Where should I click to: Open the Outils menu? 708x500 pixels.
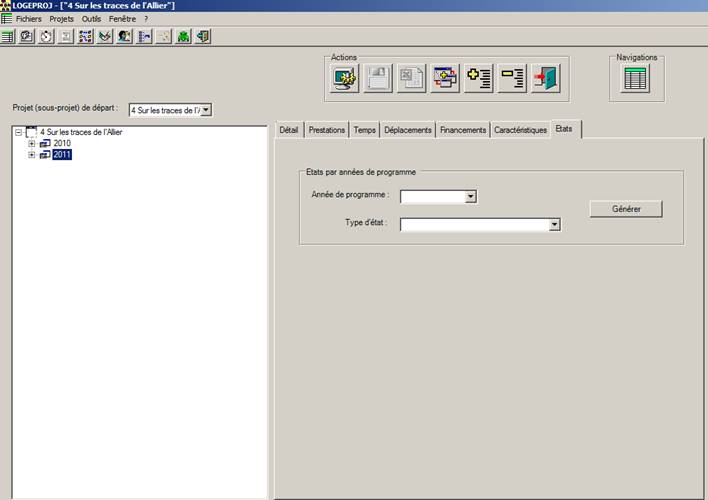click(x=92, y=19)
